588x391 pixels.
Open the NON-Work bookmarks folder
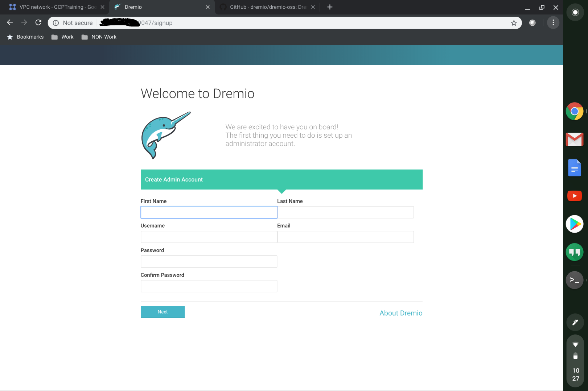point(99,37)
